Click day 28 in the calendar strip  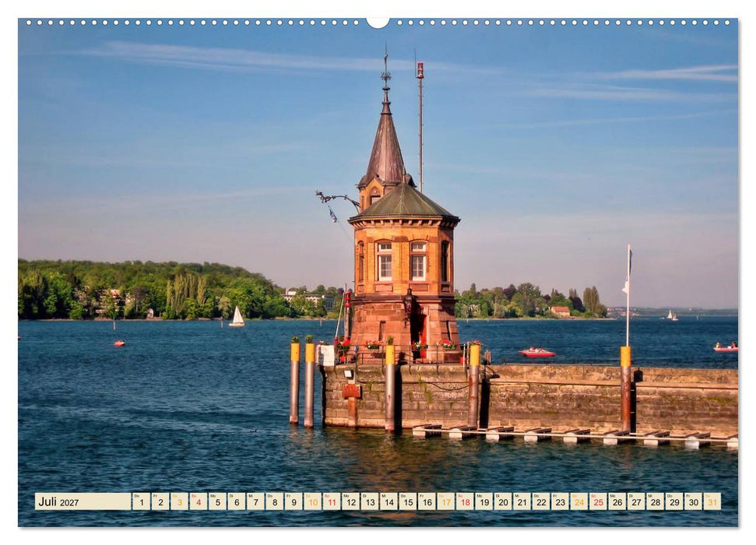pos(656,501)
